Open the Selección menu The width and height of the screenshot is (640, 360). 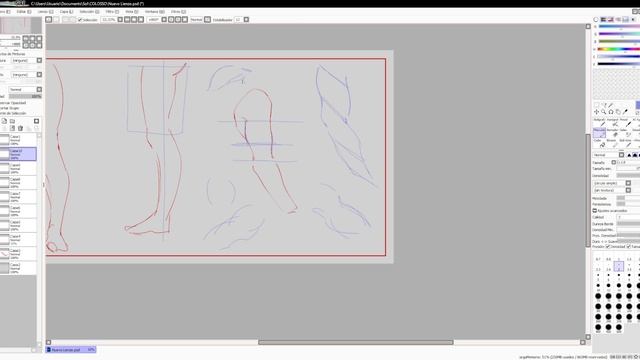click(89, 12)
